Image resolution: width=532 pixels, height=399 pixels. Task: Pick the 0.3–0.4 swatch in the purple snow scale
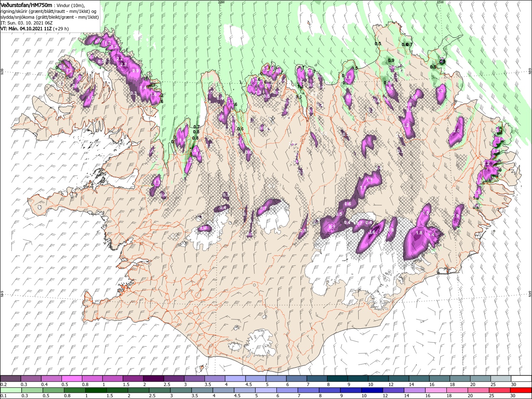point(31,378)
